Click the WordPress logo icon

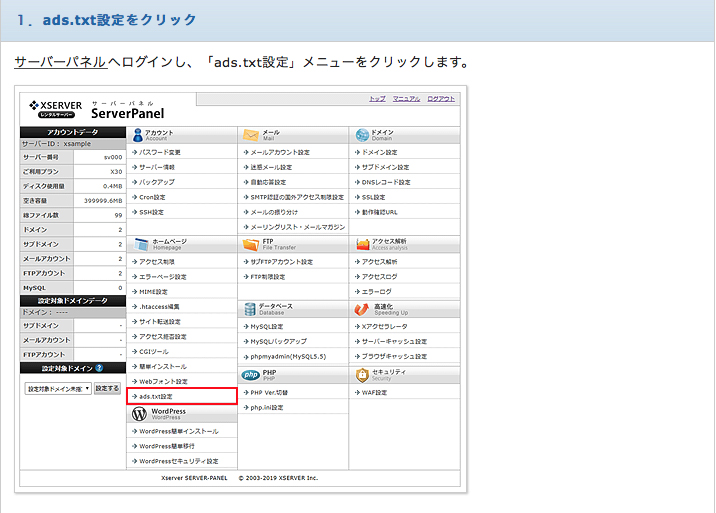139,414
